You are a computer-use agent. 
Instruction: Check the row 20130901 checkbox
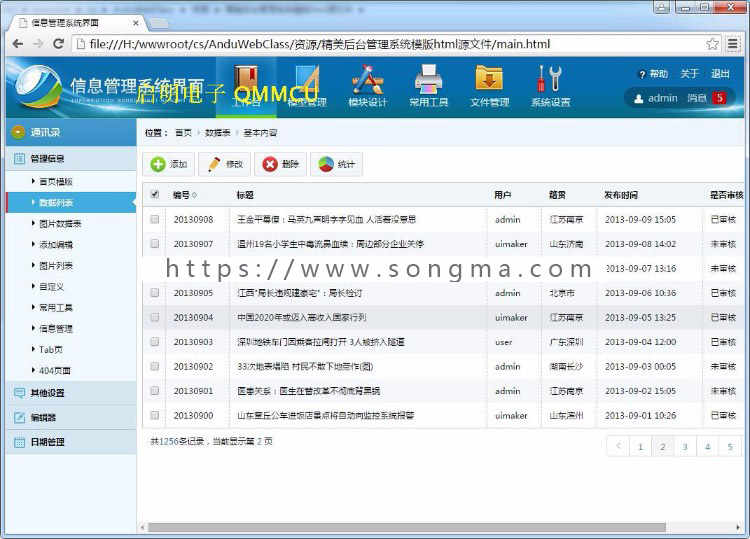tap(154, 390)
